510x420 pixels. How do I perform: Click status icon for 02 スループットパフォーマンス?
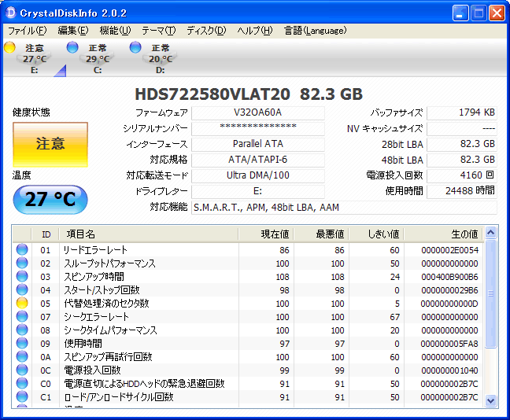(22, 263)
